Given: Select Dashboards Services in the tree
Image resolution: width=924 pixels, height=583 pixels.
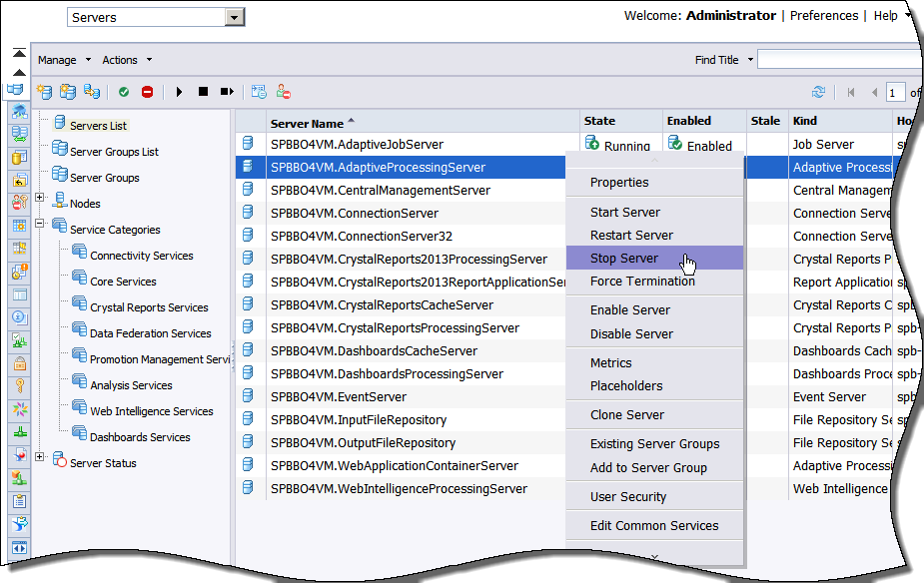Looking at the screenshot, I should click(140, 437).
